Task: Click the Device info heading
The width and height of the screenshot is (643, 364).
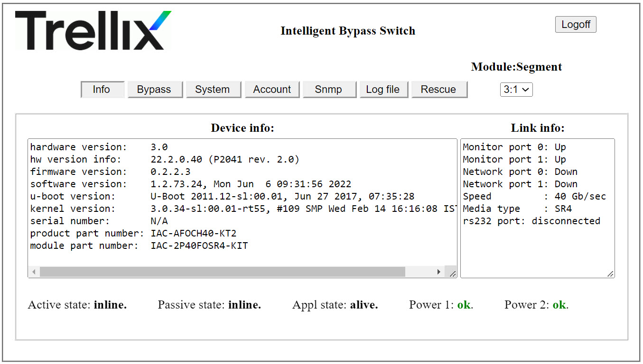Action: coord(242,128)
